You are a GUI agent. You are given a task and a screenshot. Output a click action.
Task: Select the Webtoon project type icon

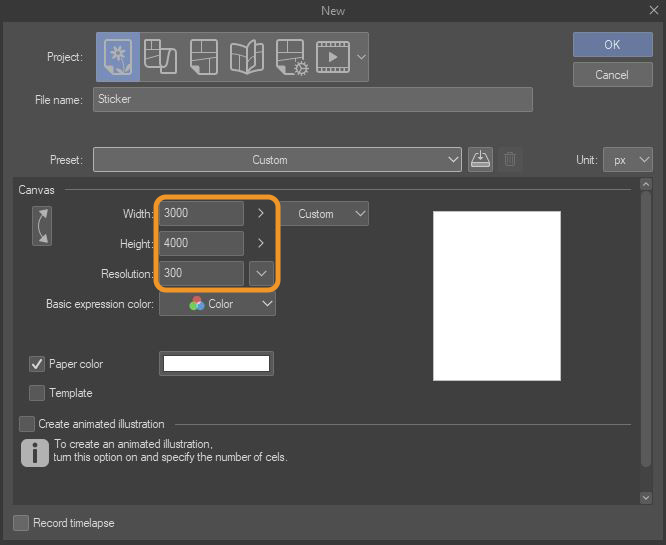click(161, 57)
